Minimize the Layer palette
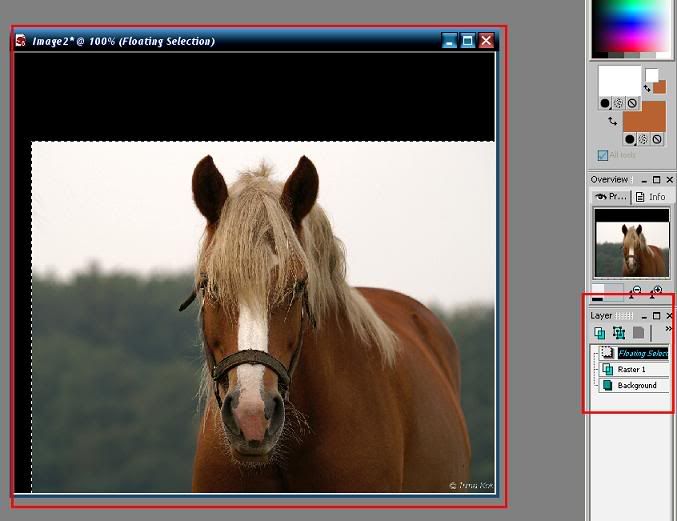Screen dimensions: 677x521 point(644,316)
